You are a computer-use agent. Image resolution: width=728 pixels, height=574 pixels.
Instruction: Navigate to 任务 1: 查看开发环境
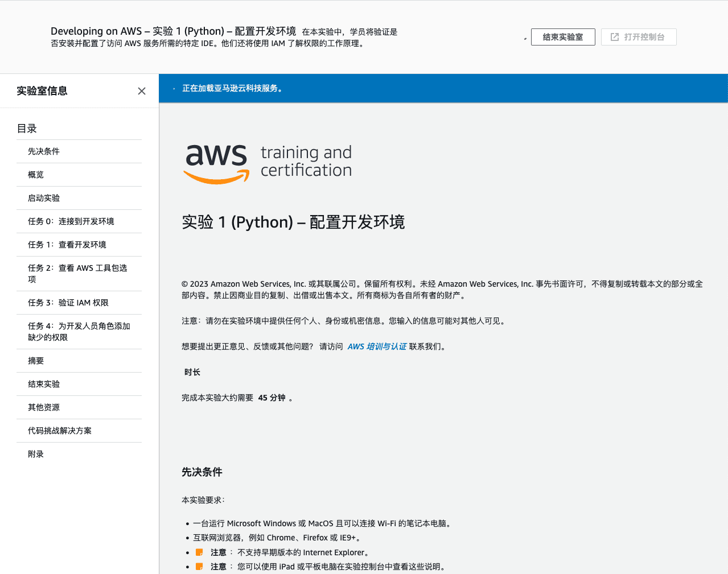[x=67, y=245]
